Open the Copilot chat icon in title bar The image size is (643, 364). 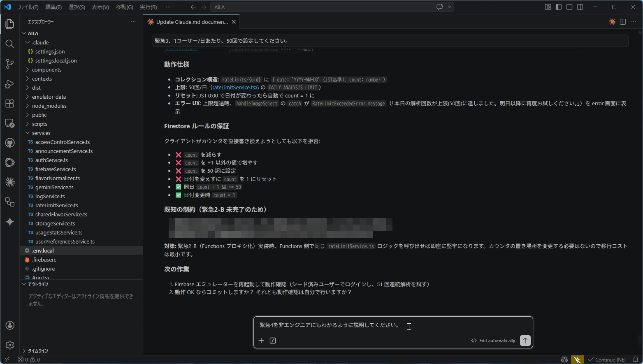[439, 7]
